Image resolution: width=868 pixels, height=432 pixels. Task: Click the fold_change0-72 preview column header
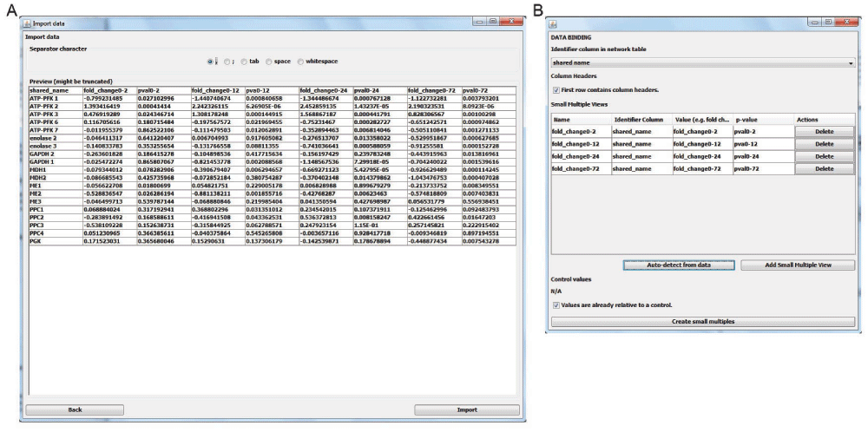434,90
